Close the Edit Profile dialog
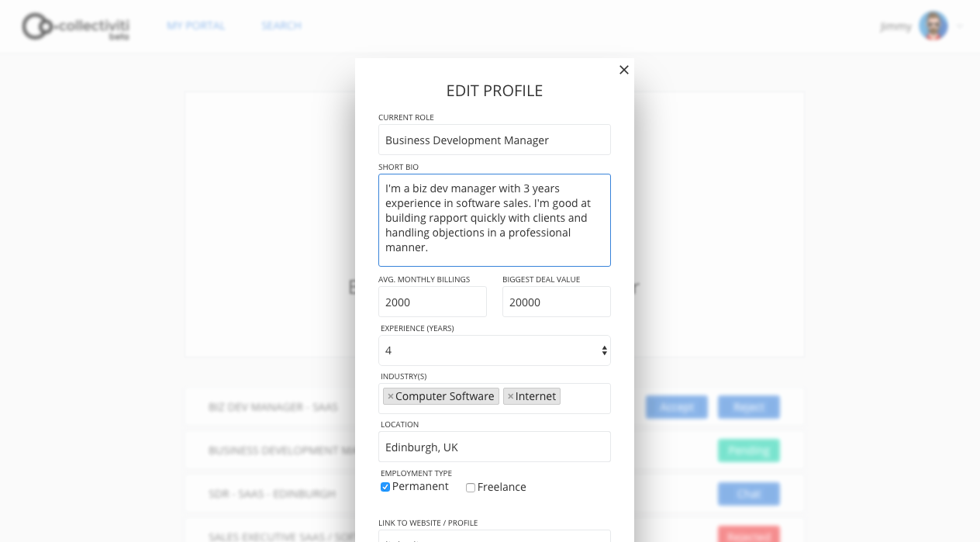Screen dimensions: 980x542 pos(624,70)
